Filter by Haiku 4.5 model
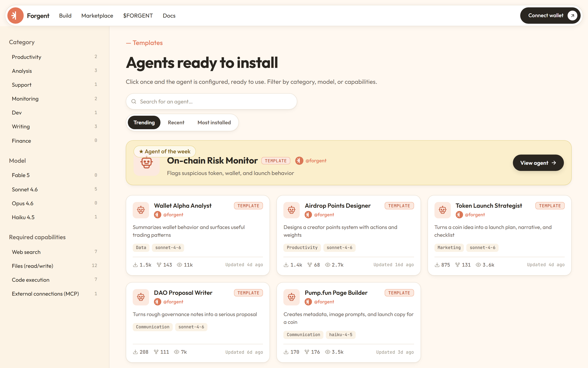Image resolution: width=588 pixels, height=368 pixels. point(55,217)
